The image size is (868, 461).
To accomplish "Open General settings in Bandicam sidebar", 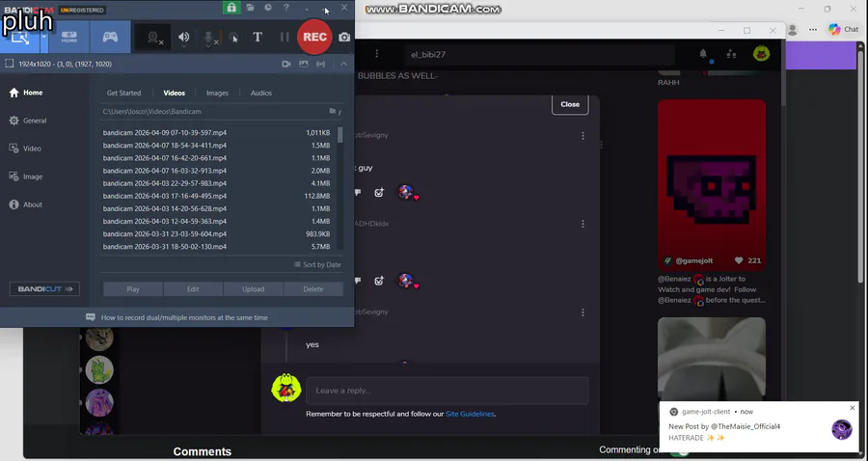I will [28, 121].
